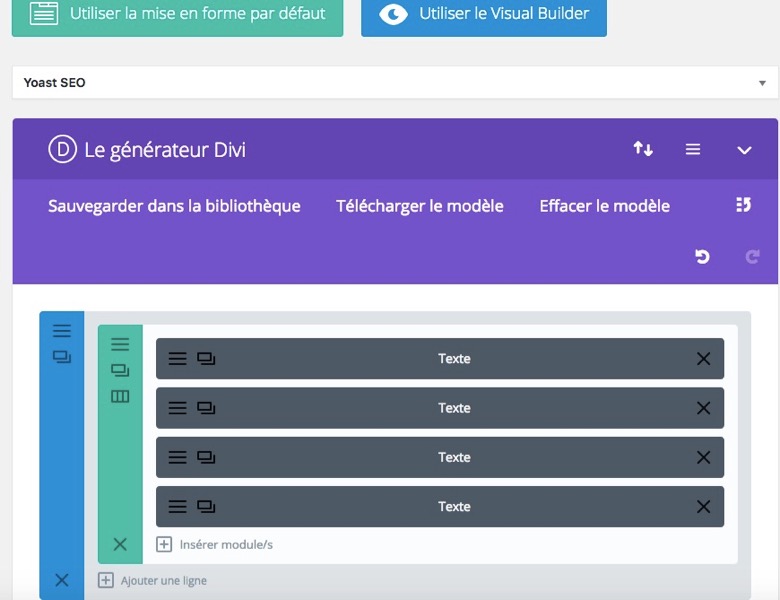The height and width of the screenshot is (600, 780).
Task: Select the fourth Texte module label
Action: coord(454,506)
